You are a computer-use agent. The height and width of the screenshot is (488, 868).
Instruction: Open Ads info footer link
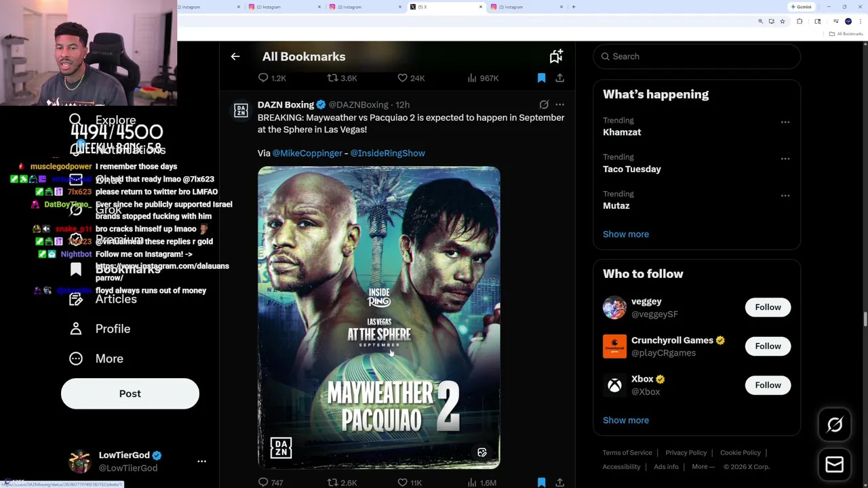666,466
